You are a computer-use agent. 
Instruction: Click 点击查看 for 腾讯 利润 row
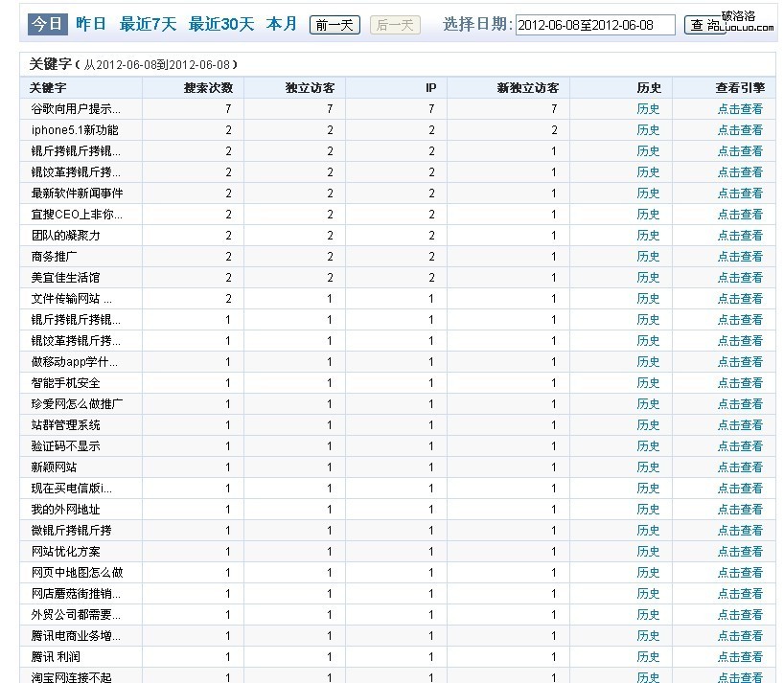pos(740,657)
